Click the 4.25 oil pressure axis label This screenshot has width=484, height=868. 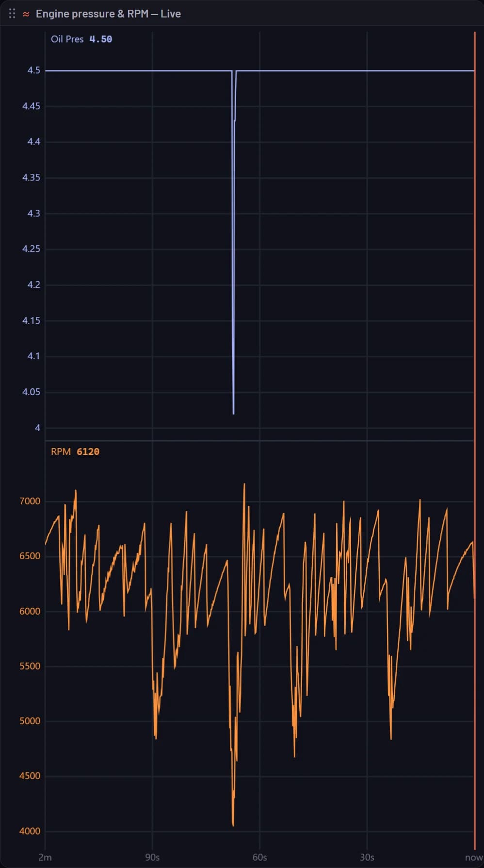pos(32,249)
